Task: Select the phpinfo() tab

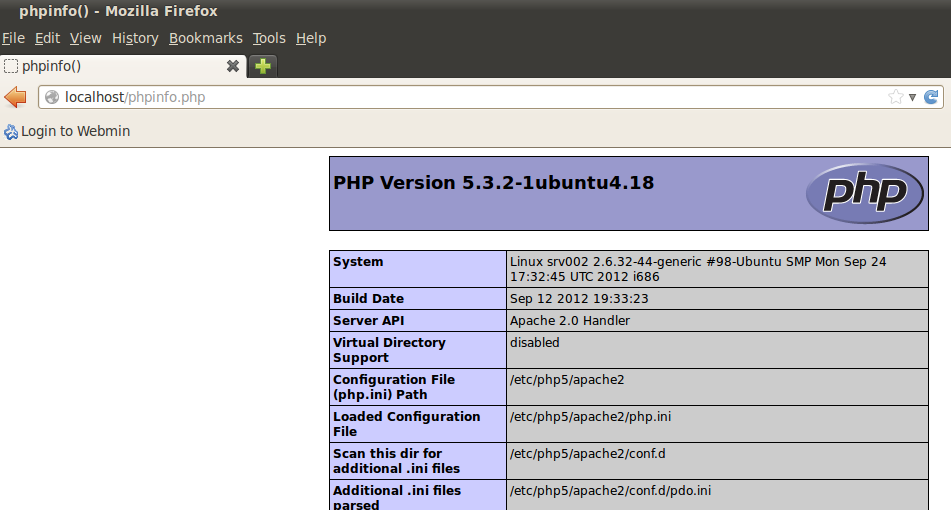Action: (123, 66)
